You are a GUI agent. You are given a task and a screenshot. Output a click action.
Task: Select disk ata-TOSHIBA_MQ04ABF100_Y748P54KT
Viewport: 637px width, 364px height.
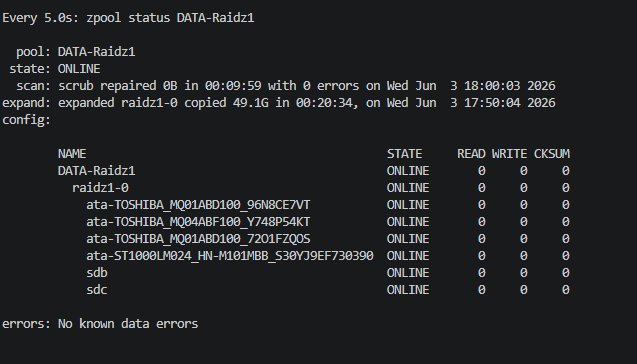tap(198, 222)
